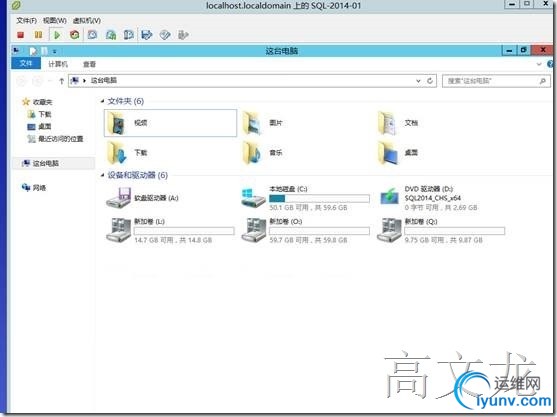Select DVD 驱动器 (D:) SQL2014_CHS_x64
This screenshot has width=557, height=417.
[429, 198]
